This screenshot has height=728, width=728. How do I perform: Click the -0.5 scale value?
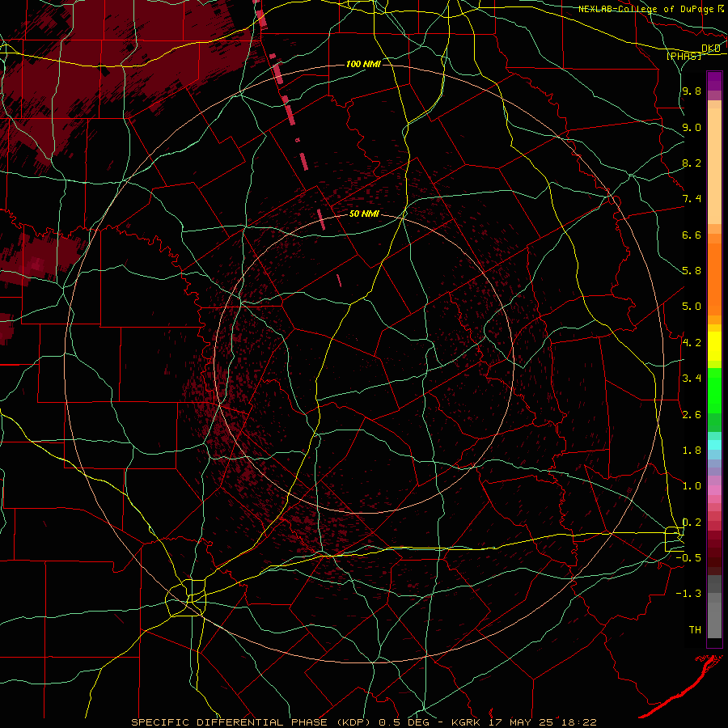pyautogui.click(x=688, y=558)
